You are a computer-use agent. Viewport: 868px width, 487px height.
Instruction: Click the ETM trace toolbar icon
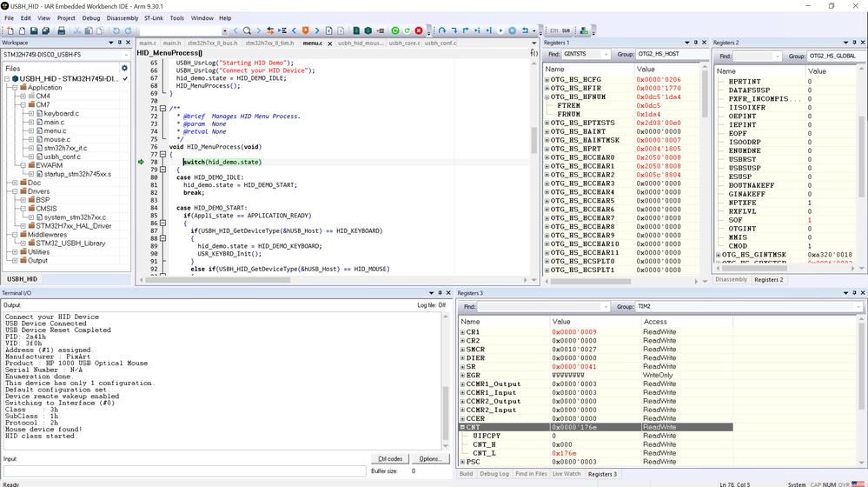pyautogui.click(x=554, y=30)
